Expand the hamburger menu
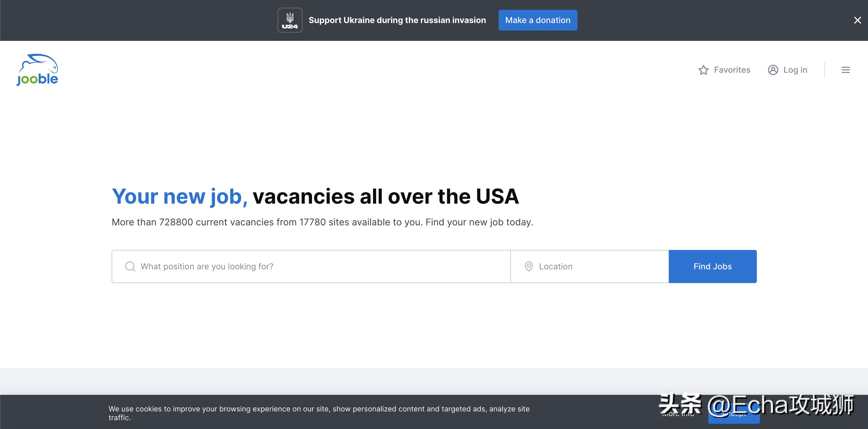868x429 pixels. tap(846, 70)
